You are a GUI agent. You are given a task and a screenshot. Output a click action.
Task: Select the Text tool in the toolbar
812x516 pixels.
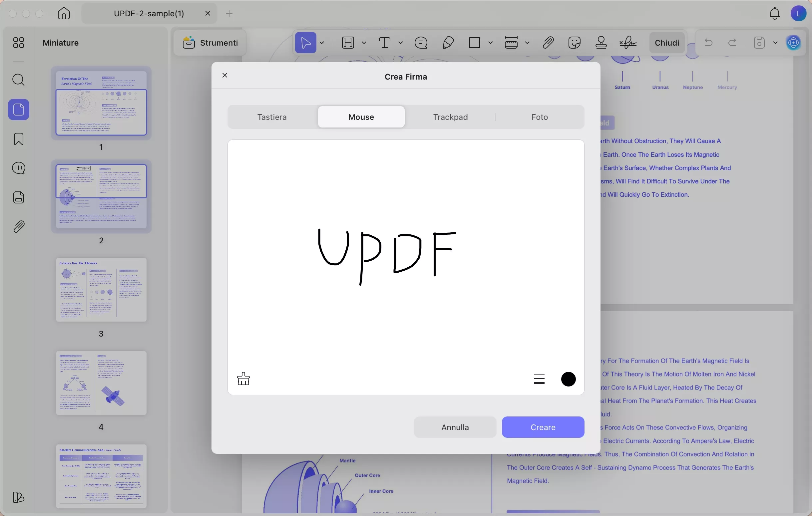(x=384, y=43)
